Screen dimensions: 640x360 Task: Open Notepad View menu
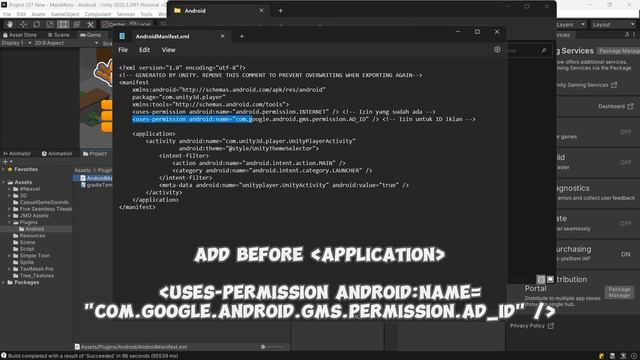(168, 50)
